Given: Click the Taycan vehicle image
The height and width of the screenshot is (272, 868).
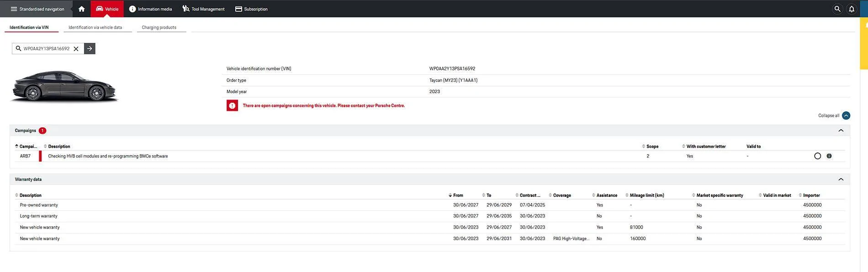Looking at the screenshot, I should click(64, 86).
